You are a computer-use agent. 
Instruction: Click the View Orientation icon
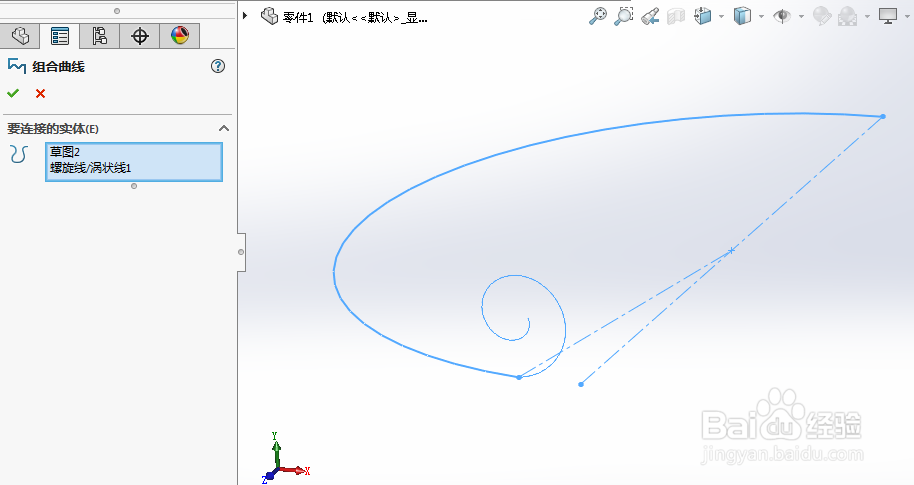pyautogui.click(x=702, y=16)
